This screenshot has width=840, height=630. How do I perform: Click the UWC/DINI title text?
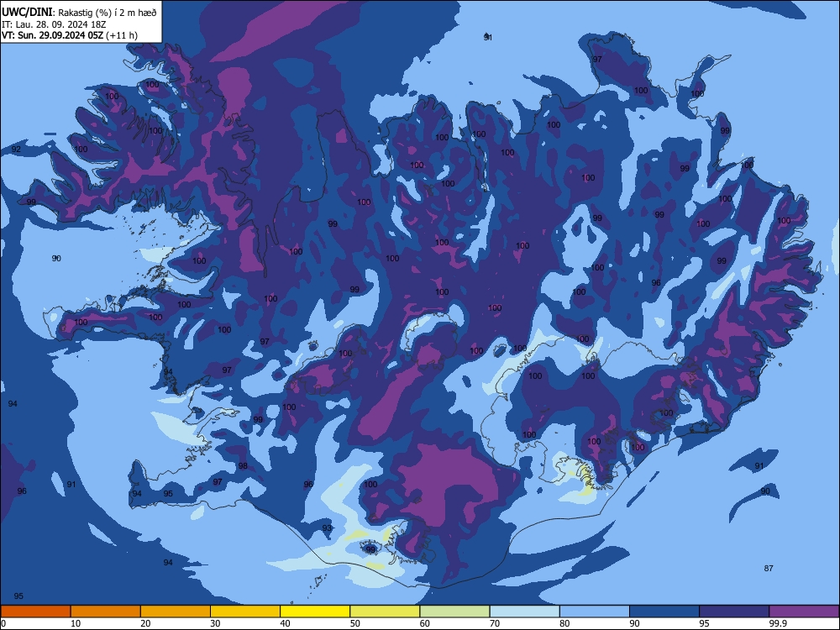click(x=28, y=13)
